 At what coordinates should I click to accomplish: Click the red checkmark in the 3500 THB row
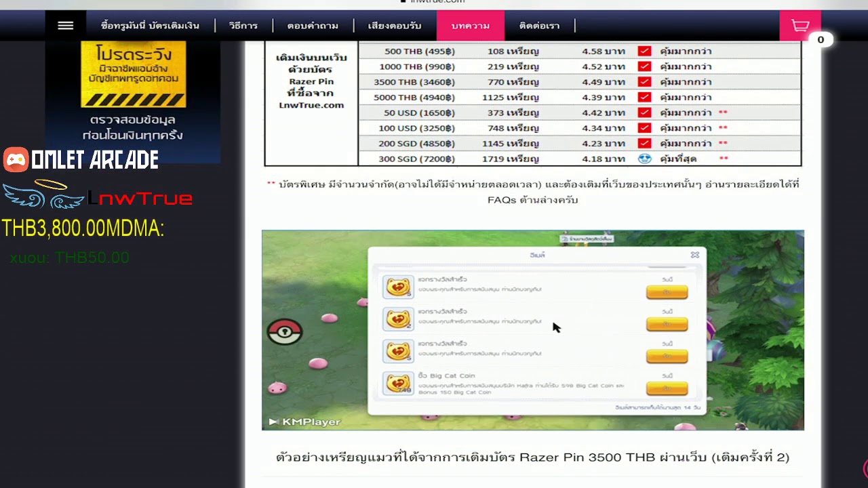[644, 82]
